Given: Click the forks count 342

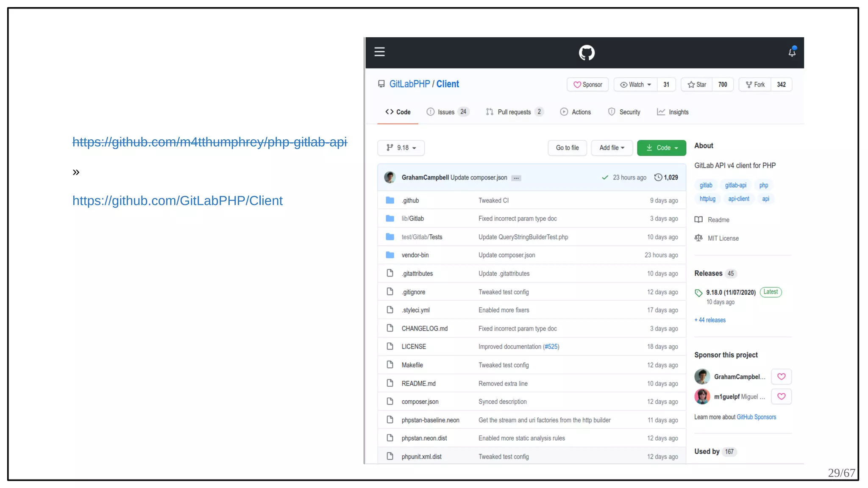Looking at the screenshot, I should click(781, 85).
